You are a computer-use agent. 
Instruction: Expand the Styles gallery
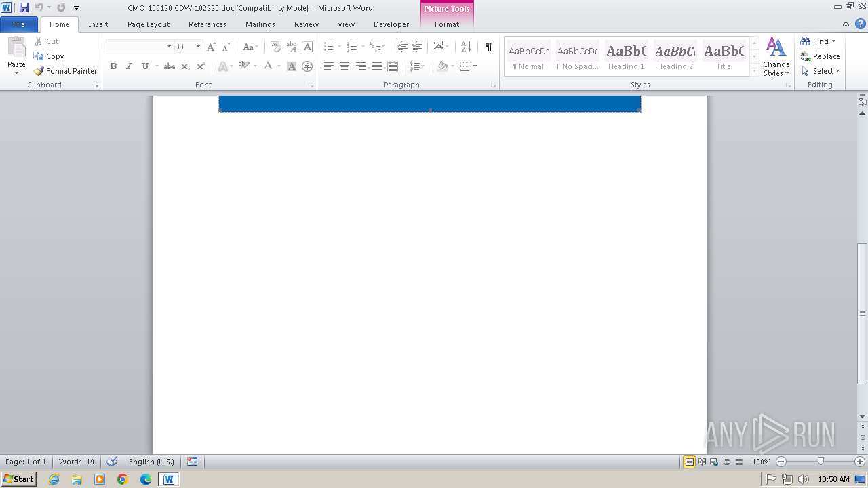pyautogui.click(x=755, y=69)
